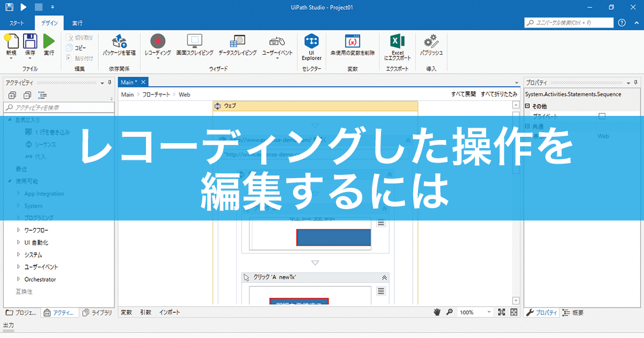Open the 保存 dropdown arrow

[30, 58]
